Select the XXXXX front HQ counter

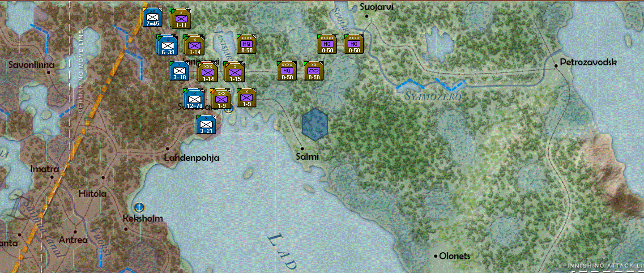327,44
